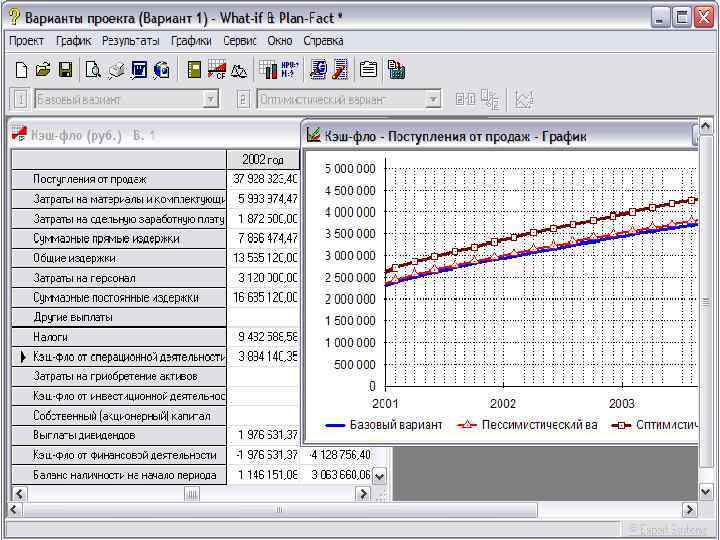Select the Затраты на сдельную заработную плату row
Image resolution: width=720 pixels, height=540 pixels.
click(119, 219)
